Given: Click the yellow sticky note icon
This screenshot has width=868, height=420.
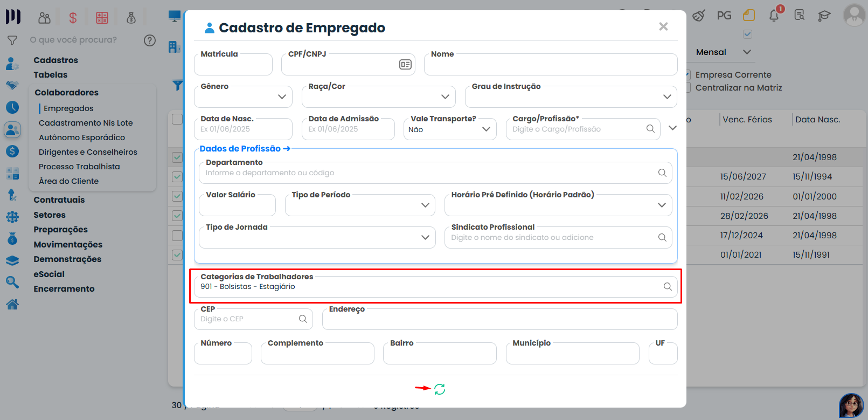Looking at the screenshot, I should click(748, 15).
